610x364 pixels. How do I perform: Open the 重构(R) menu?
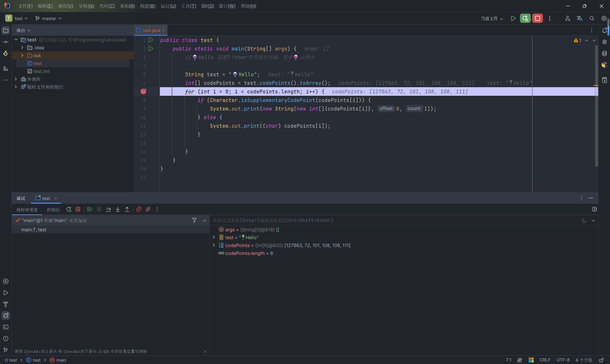click(x=127, y=6)
